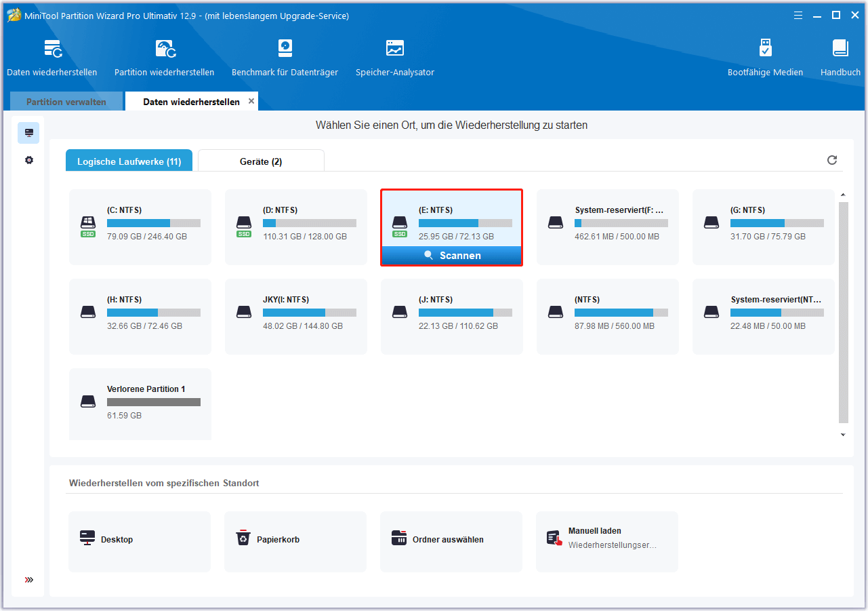Click drive list scrollbar down arrow

tap(844, 435)
